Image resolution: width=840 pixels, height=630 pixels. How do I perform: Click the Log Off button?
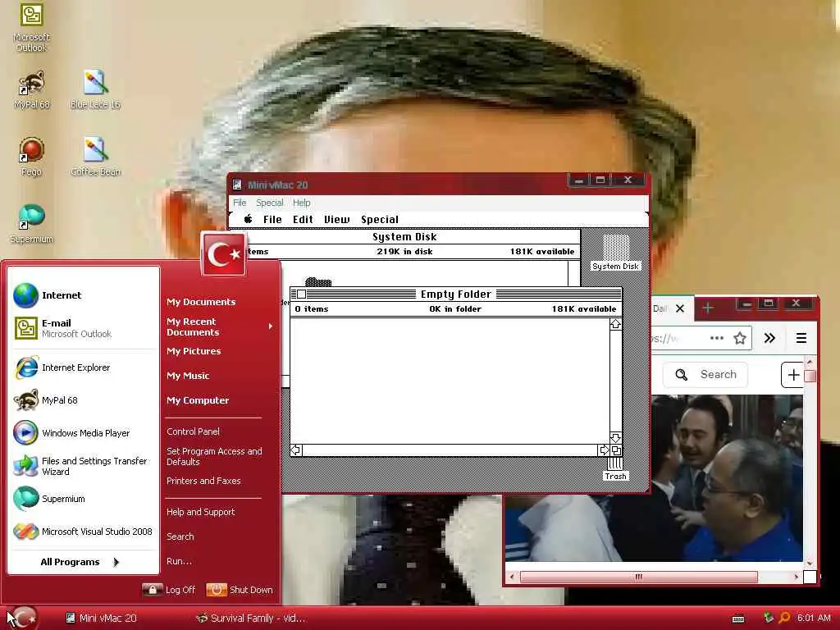(x=169, y=590)
